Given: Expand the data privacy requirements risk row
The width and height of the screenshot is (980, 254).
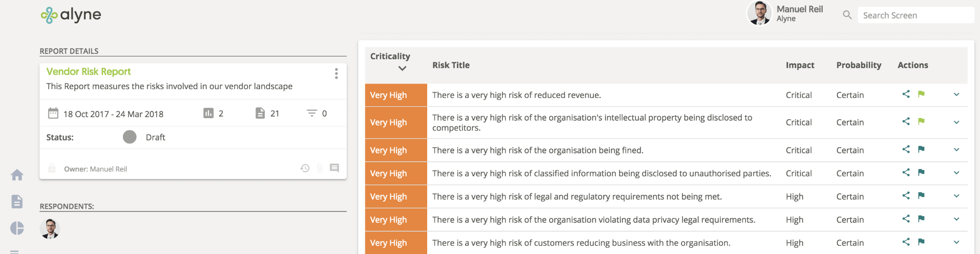Looking at the screenshot, I should click(956, 219).
